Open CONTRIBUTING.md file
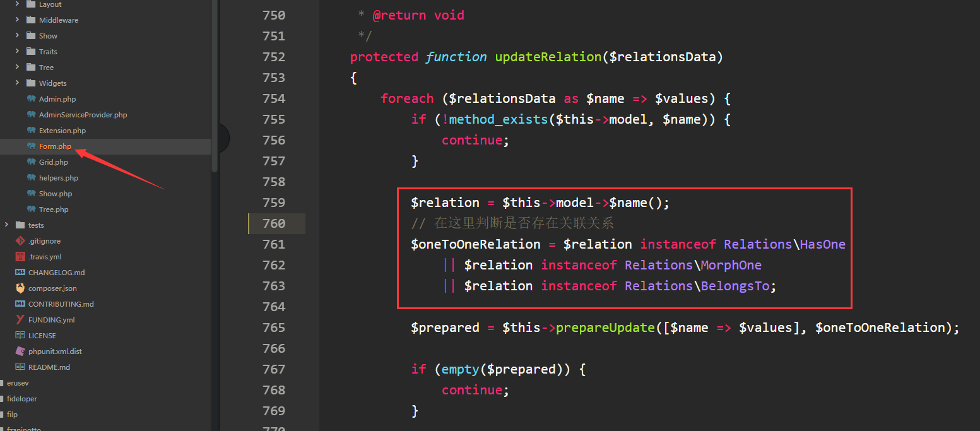The image size is (980, 431). click(x=61, y=304)
